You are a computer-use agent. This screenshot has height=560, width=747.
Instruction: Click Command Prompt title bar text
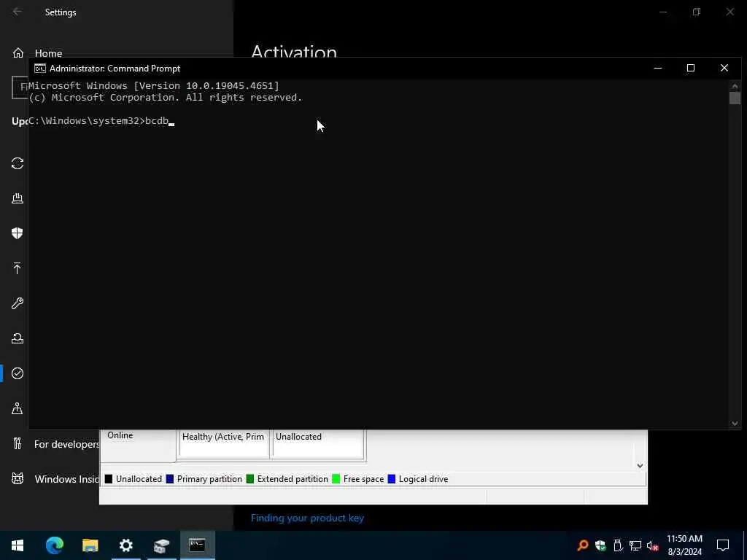click(115, 69)
